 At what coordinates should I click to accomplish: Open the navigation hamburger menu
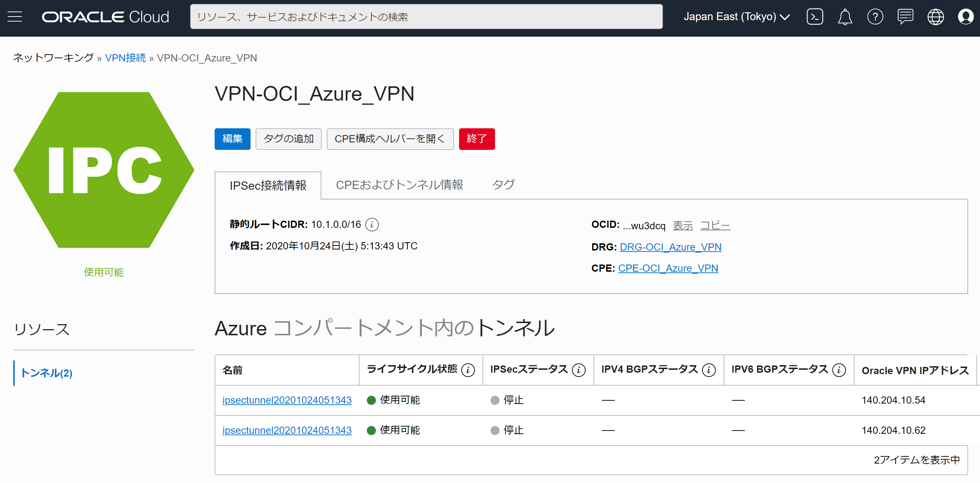pos(14,17)
